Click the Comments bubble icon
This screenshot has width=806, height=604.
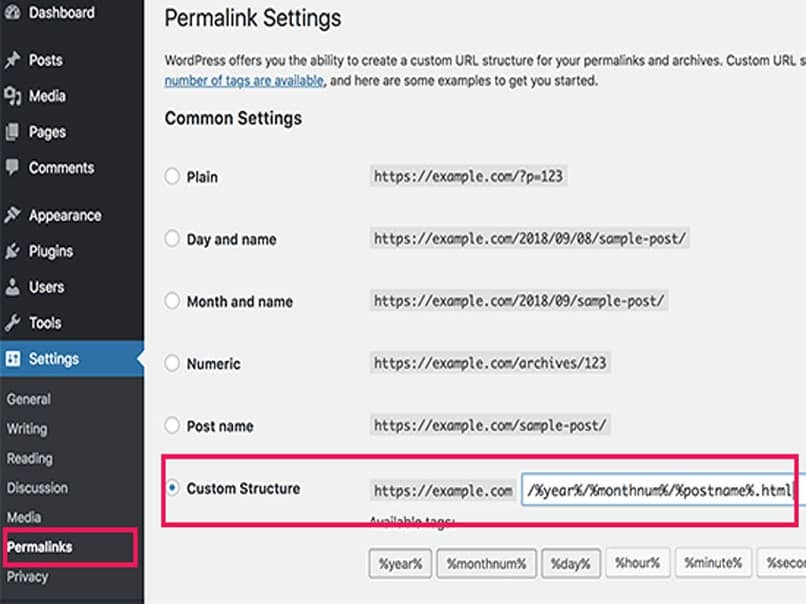click(12, 168)
